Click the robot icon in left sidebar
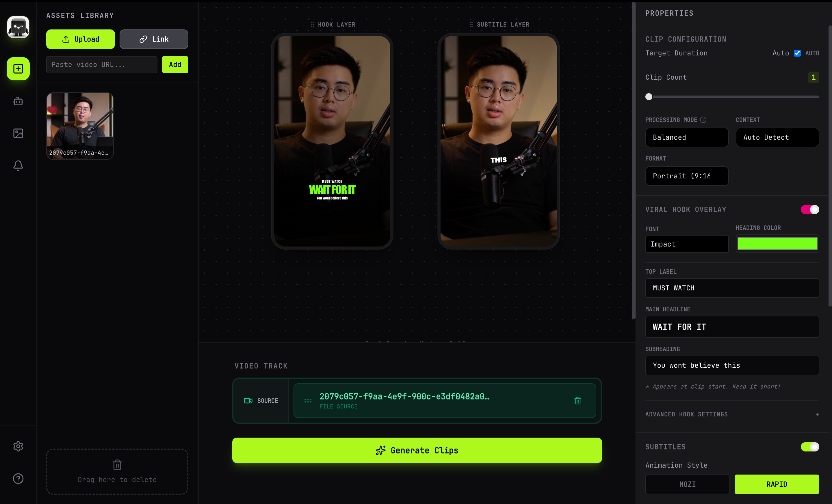 click(18, 101)
